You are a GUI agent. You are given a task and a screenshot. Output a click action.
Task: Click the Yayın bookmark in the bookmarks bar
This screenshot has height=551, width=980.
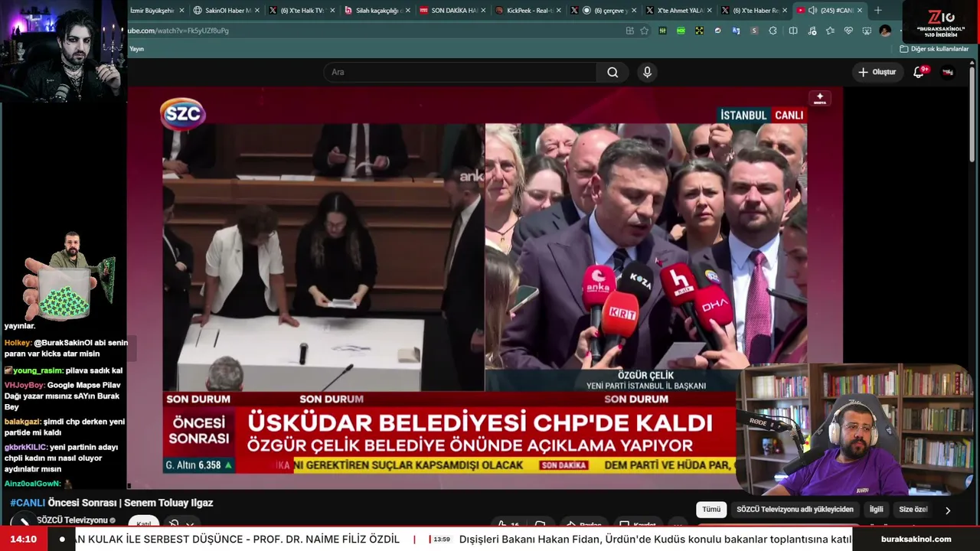tap(136, 49)
